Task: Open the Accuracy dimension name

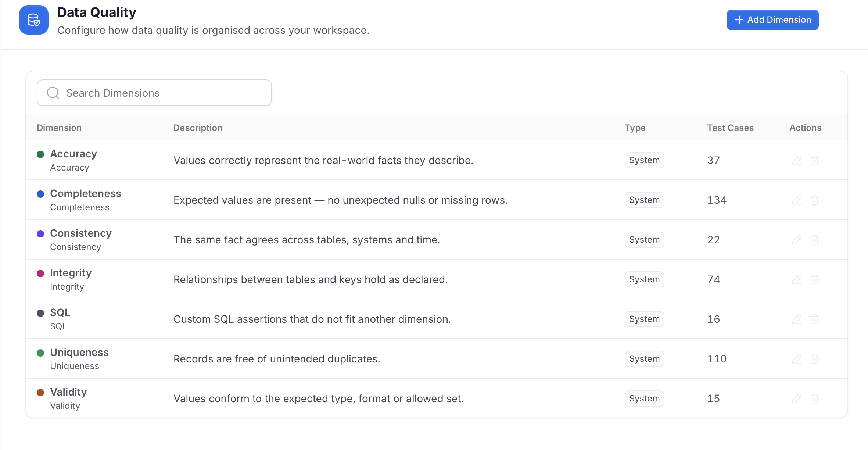Action: (x=73, y=154)
